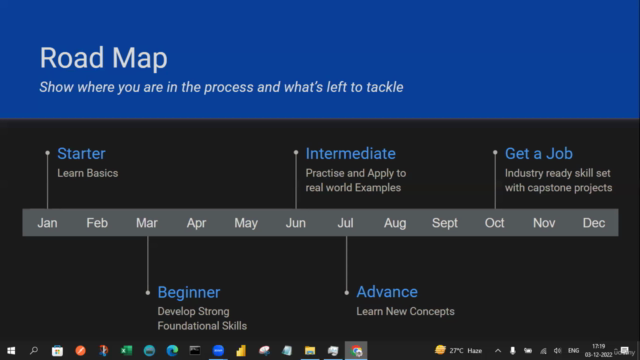The image size is (640, 360).
Task: Click the Feb month on timeline
Action: point(97,223)
